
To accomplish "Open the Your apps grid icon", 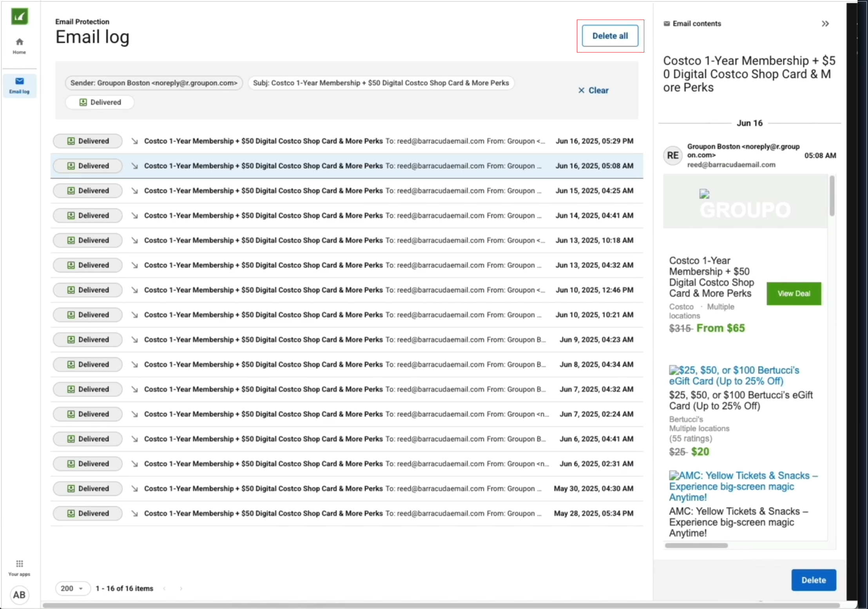I will point(19,567).
